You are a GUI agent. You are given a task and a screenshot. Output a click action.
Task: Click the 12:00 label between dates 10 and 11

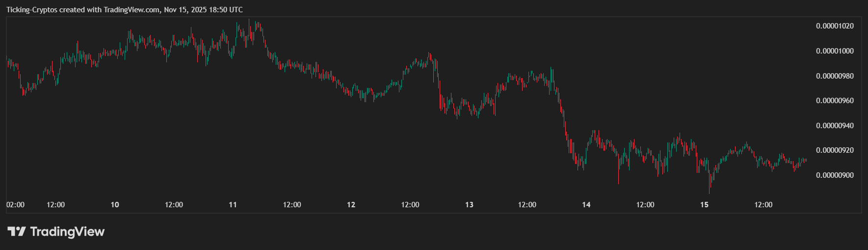point(174,205)
